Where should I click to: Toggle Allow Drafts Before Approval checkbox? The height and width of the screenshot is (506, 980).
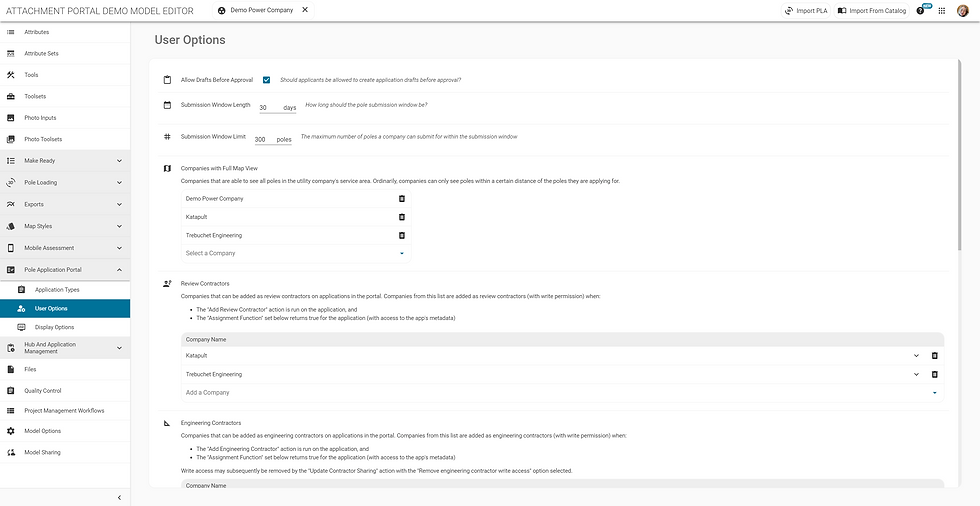point(266,80)
